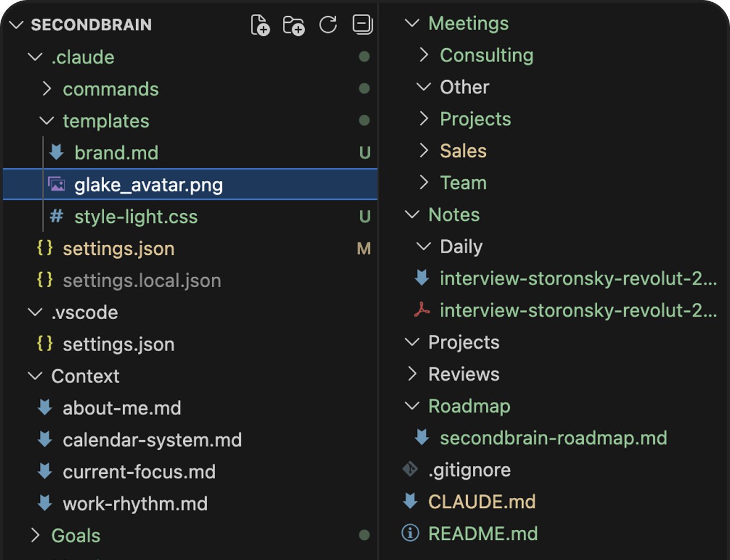Click the image icon beside glake_avatar.png
The image size is (730, 560).
tap(57, 184)
